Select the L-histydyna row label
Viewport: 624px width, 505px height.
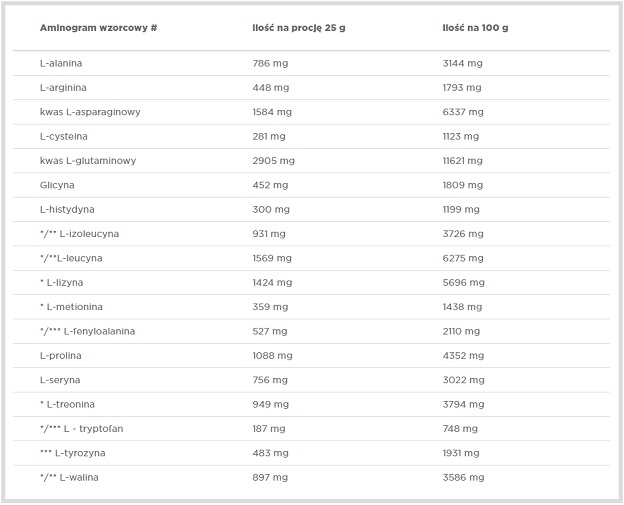67,210
